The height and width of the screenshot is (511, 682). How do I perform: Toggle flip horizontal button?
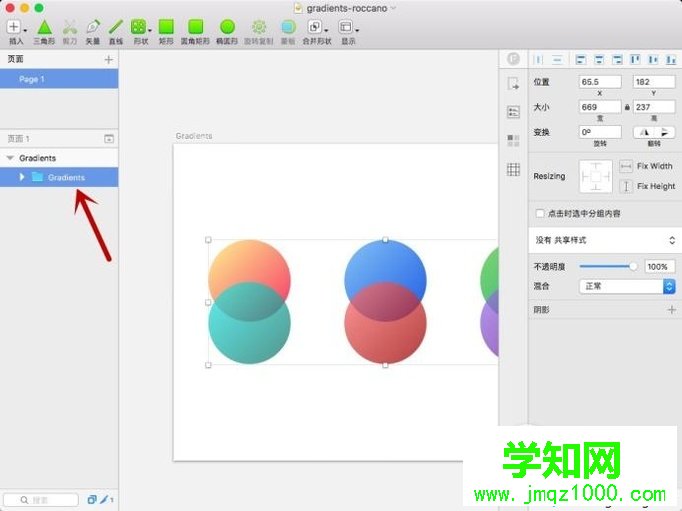(x=644, y=132)
